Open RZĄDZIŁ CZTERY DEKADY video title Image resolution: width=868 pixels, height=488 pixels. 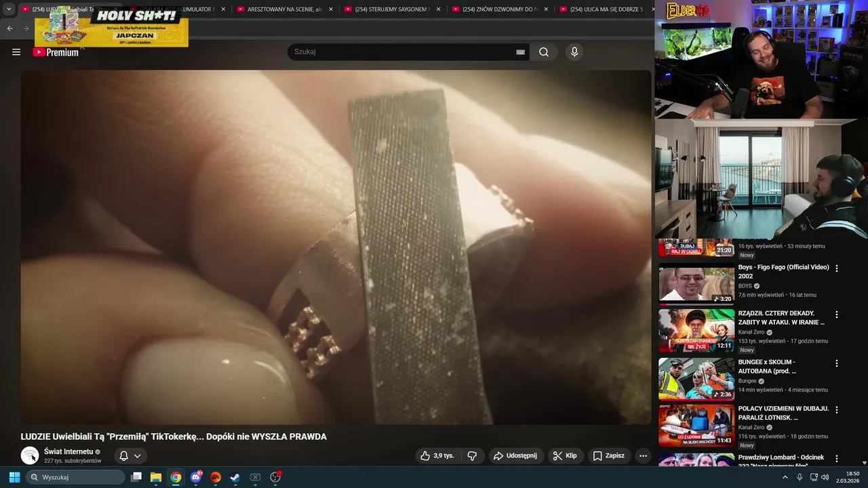tap(781, 318)
